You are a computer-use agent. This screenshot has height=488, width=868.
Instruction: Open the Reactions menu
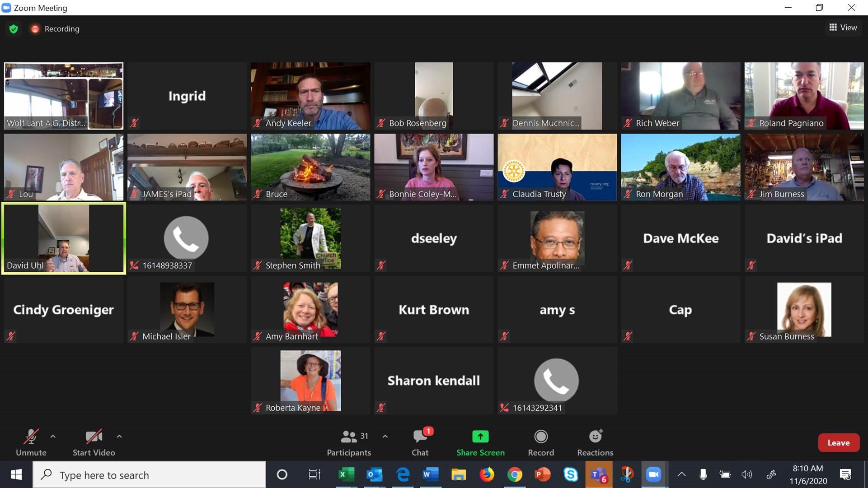(x=595, y=443)
